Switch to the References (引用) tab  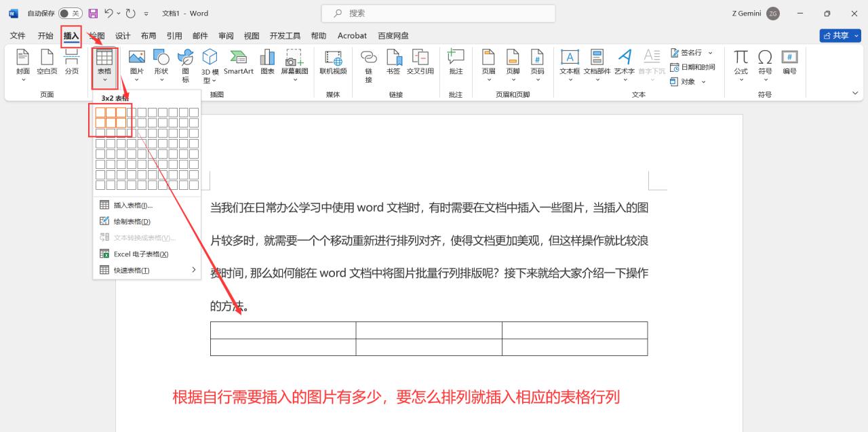[174, 36]
